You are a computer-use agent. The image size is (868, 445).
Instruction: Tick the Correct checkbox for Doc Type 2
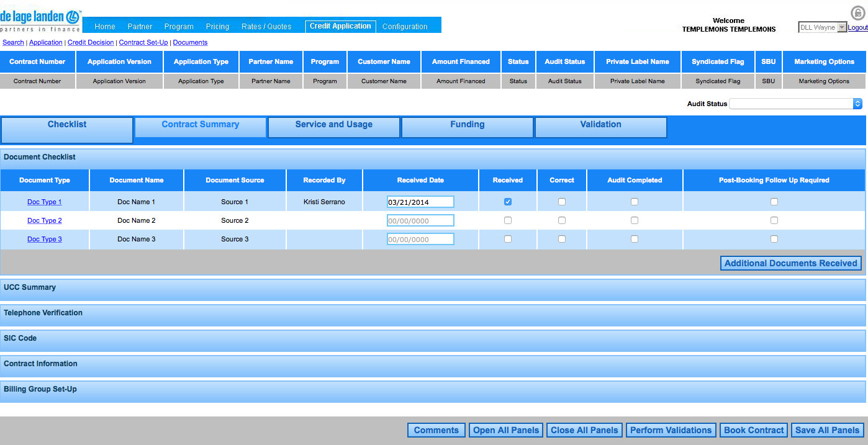pyautogui.click(x=562, y=220)
